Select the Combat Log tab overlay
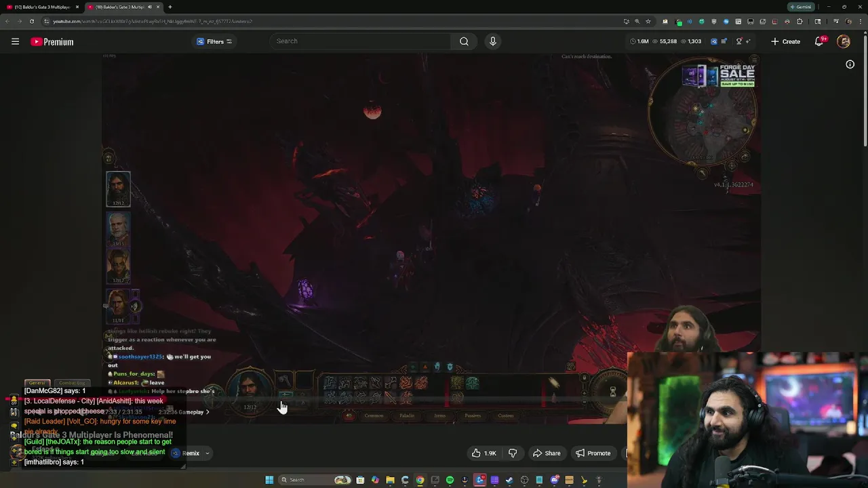 click(72, 383)
